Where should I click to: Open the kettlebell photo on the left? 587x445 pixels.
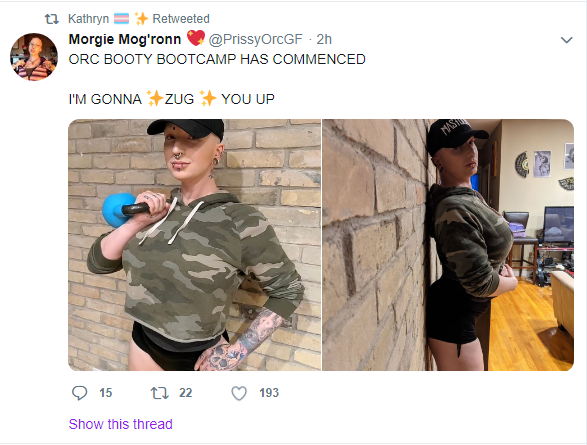pos(194,245)
